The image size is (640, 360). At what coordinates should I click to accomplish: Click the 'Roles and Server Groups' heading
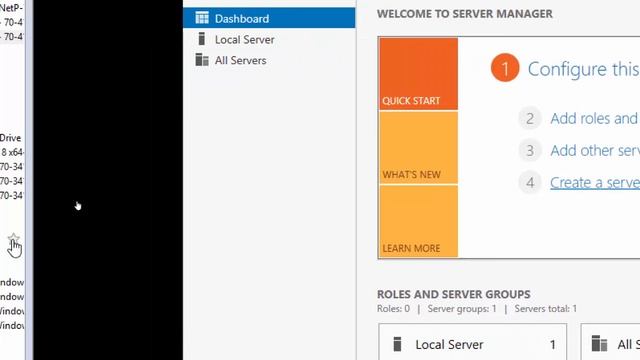pos(453,294)
